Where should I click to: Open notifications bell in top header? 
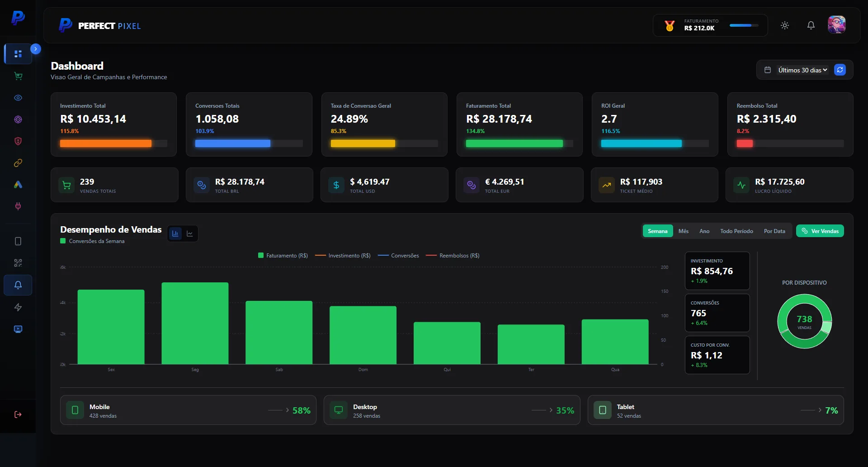[811, 25]
